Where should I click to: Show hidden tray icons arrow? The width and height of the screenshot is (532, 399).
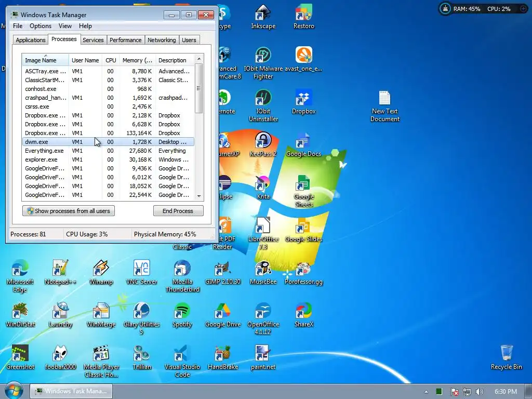point(426,392)
